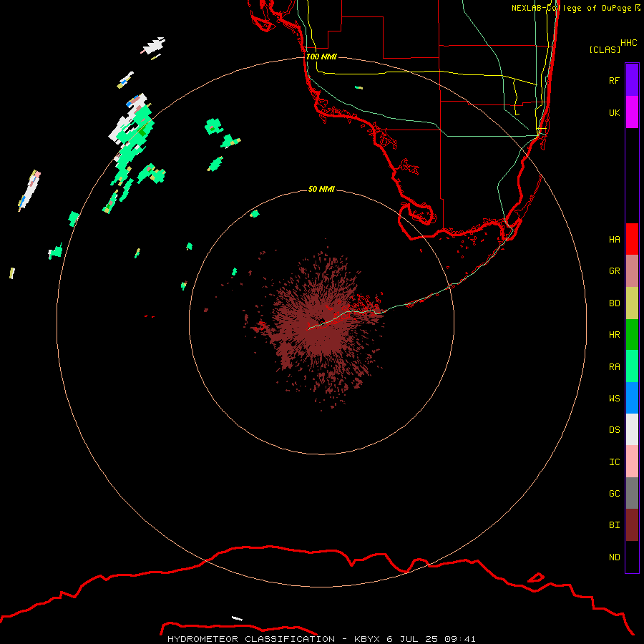Click the "ND" legend label

click(x=614, y=557)
